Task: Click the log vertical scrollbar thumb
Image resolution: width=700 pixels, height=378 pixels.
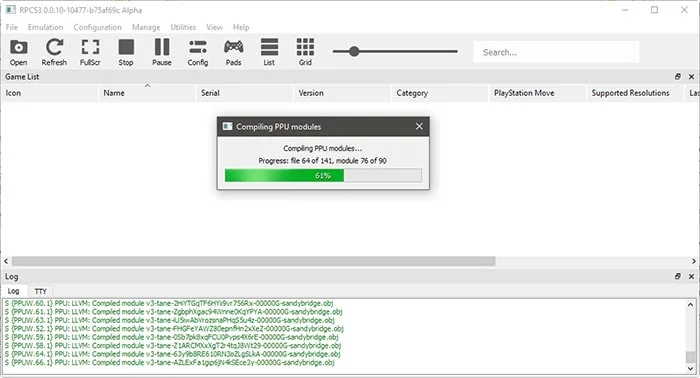Action: click(x=691, y=357)
